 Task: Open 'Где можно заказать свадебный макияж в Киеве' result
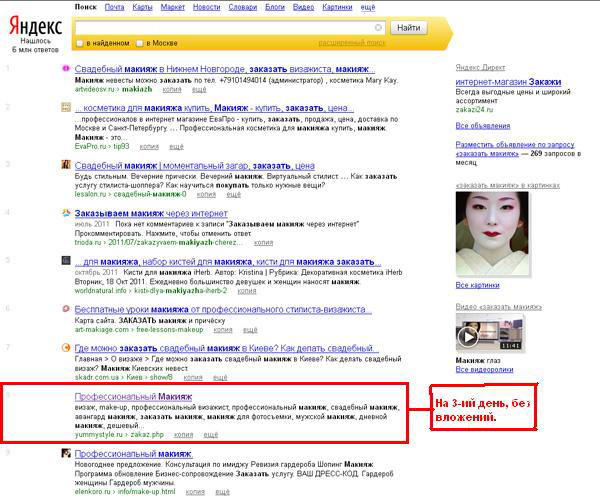click(x=227, y=348)
